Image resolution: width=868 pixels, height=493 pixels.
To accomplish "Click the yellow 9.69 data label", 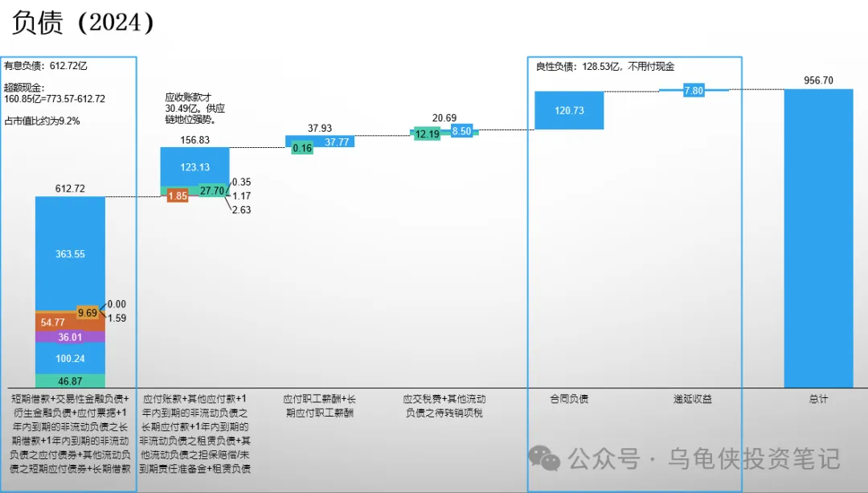I will coord(88,313).
